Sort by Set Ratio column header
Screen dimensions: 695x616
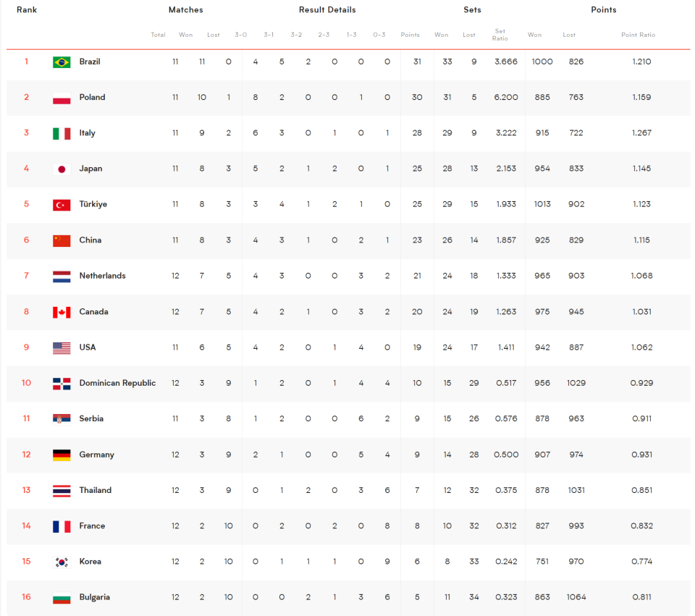(500, 35)
